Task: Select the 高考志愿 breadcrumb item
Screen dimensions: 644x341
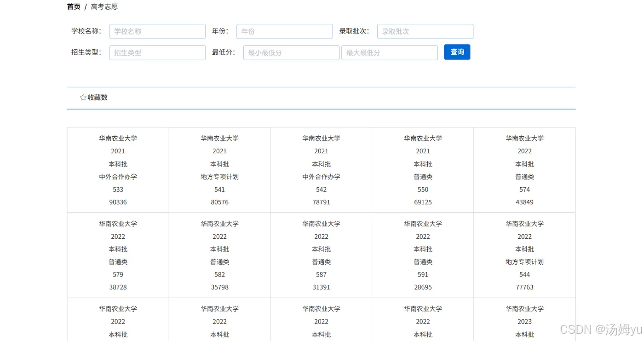Action: (104, 6)
